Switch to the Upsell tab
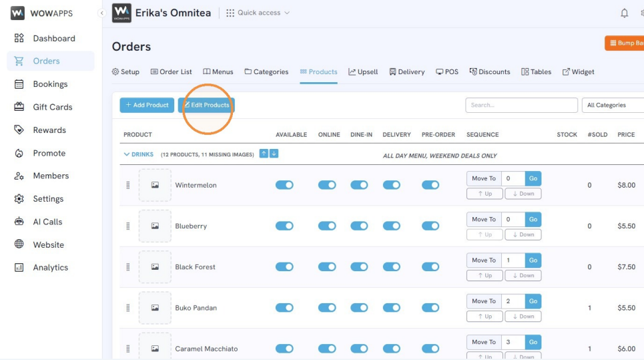The image size is (644, 360). [363, 71]
